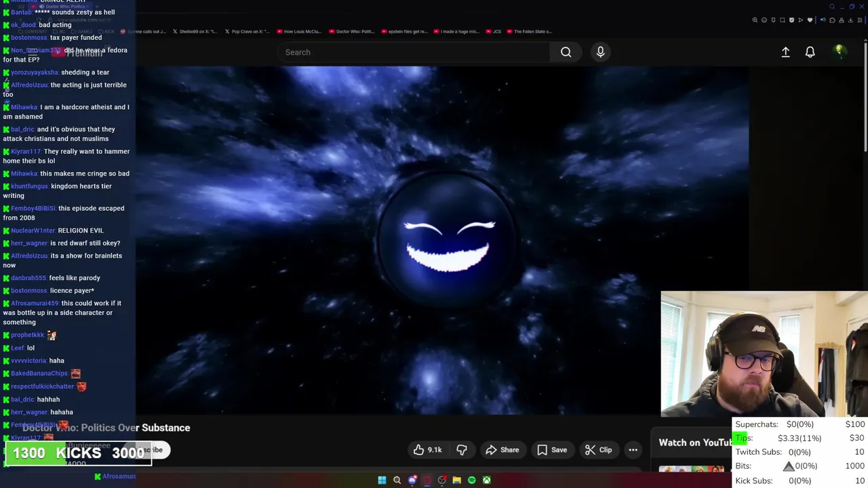Click chat user 'bostonmoss' saying licence payer
The height and width of the screenshot is (488, 868).
coord(28,291)
